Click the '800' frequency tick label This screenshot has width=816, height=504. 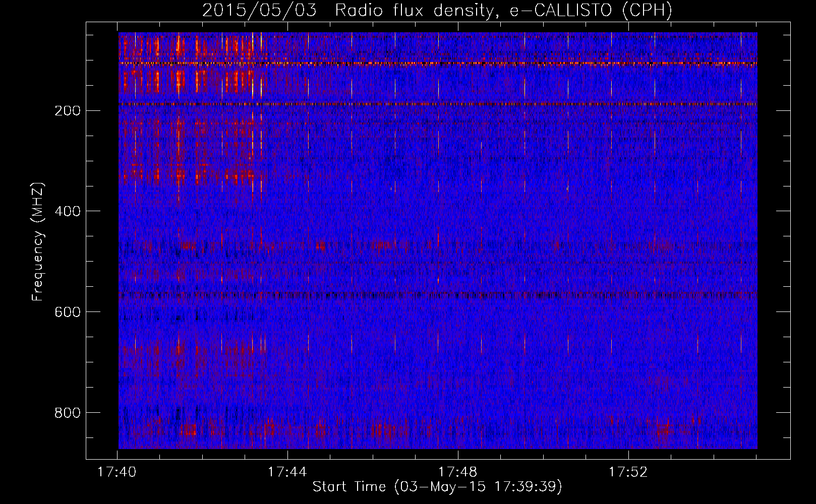tap(67, 413)
